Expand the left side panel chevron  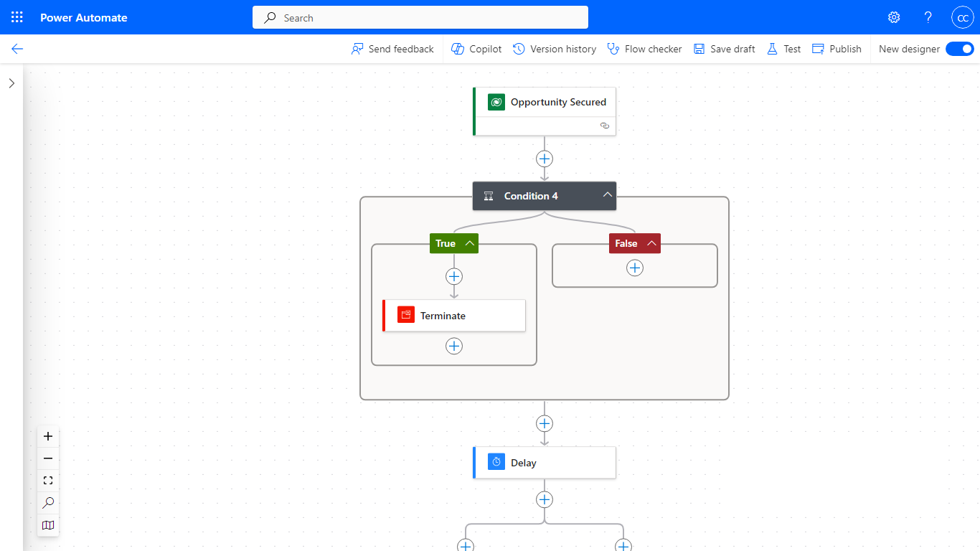pos(11,83)
